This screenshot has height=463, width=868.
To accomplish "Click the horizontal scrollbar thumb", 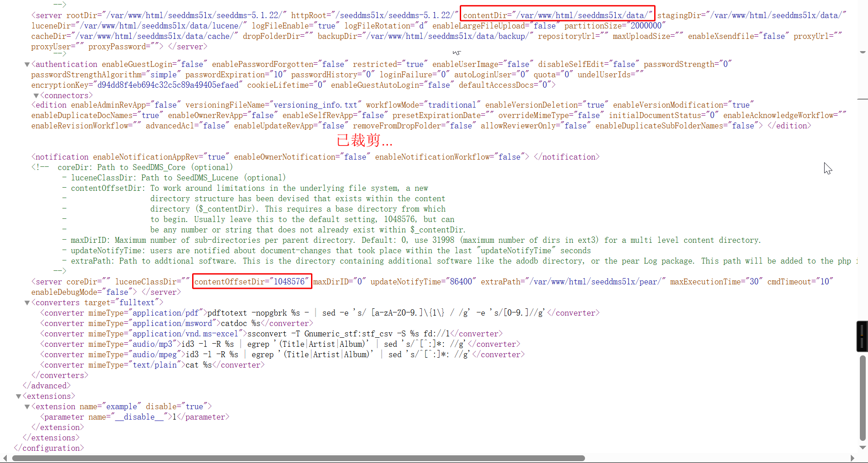I will [298, 458].
